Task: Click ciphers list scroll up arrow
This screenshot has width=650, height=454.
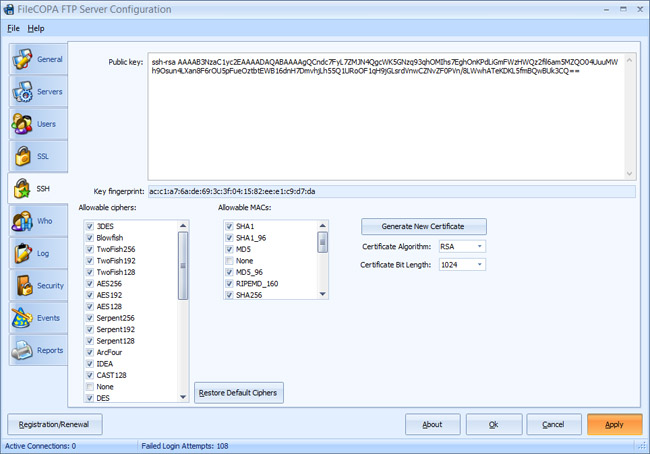Action: point(183,226)
